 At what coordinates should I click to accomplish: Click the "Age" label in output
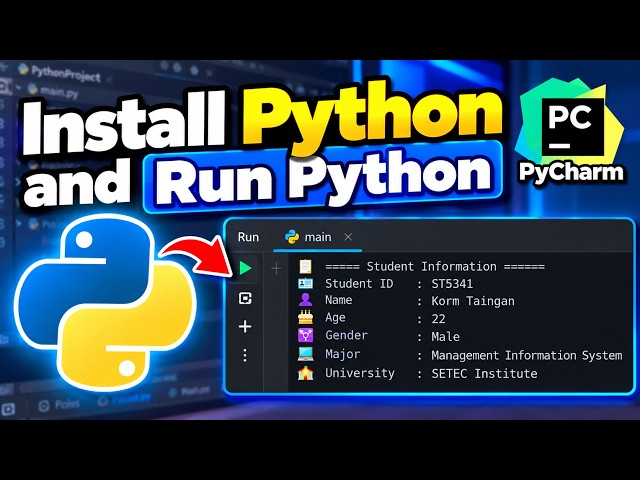point(335,318)
